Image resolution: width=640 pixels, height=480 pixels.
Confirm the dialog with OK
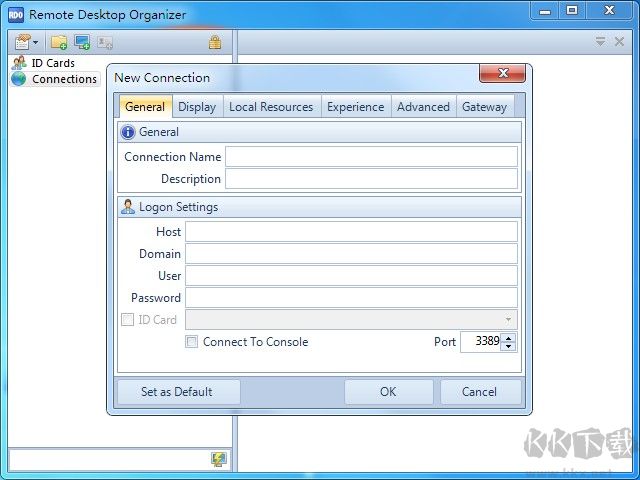(388, 392)
